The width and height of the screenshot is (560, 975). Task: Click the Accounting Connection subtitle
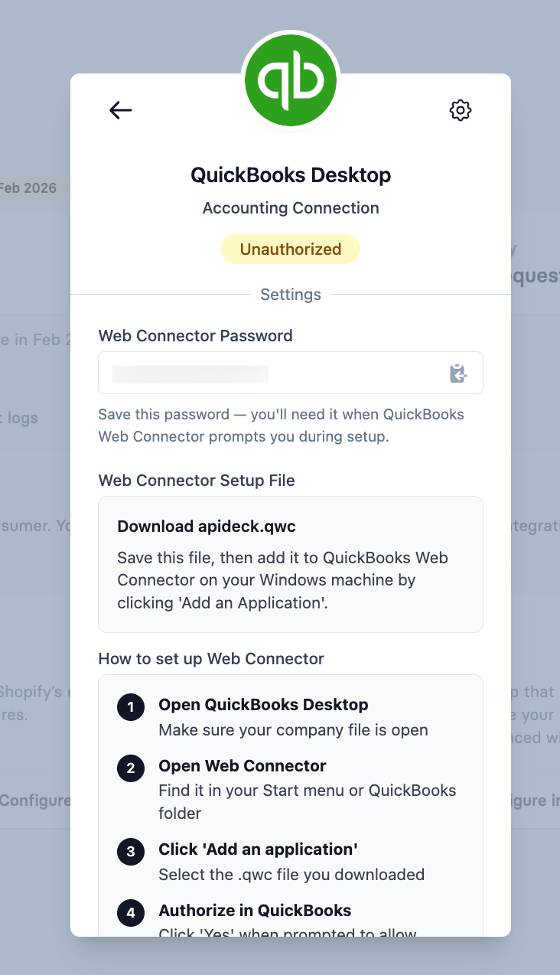(291, 208)
